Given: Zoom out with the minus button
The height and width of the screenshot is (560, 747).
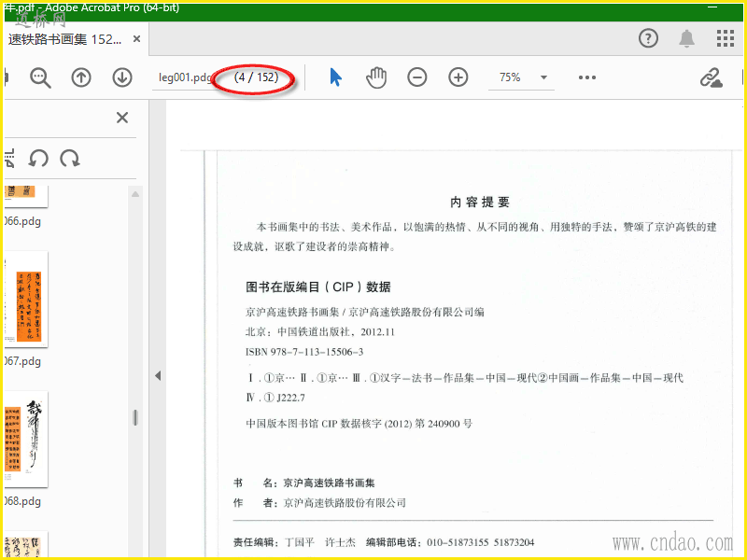Looking at the screenshot, I should coord(416,77).
